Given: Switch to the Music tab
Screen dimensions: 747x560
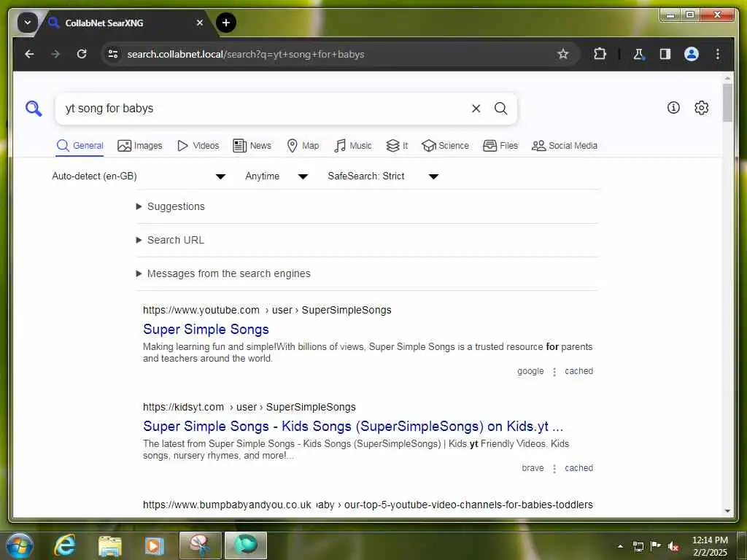Looking at the screenshot, I should point(353,146).
